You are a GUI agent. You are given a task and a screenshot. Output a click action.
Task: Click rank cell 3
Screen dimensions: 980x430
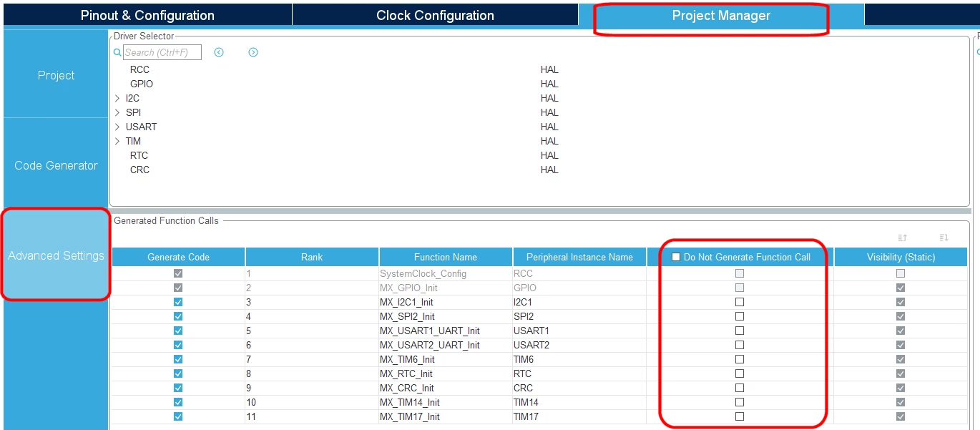[312, 302]
